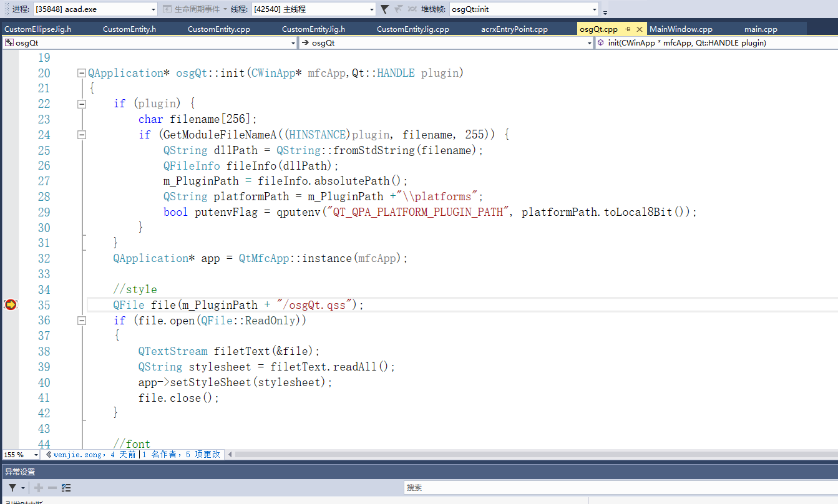Click the QApplication* return type on line 20

tap(129, 73)
